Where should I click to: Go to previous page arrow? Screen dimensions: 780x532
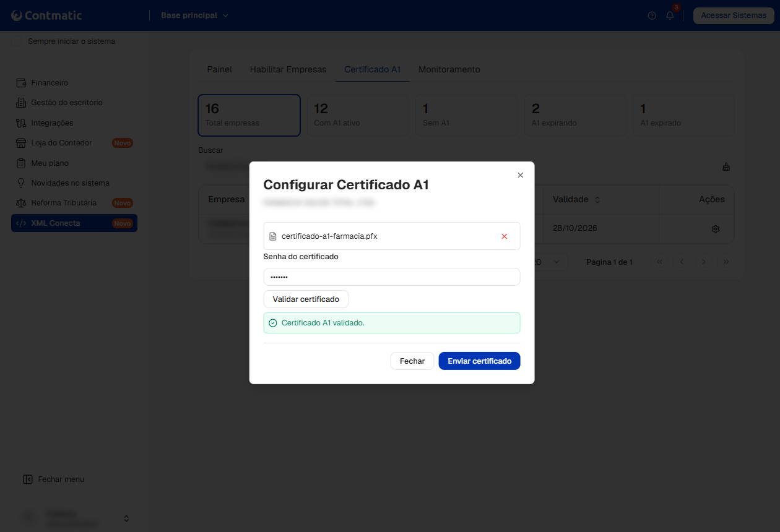tap(682, 262)
